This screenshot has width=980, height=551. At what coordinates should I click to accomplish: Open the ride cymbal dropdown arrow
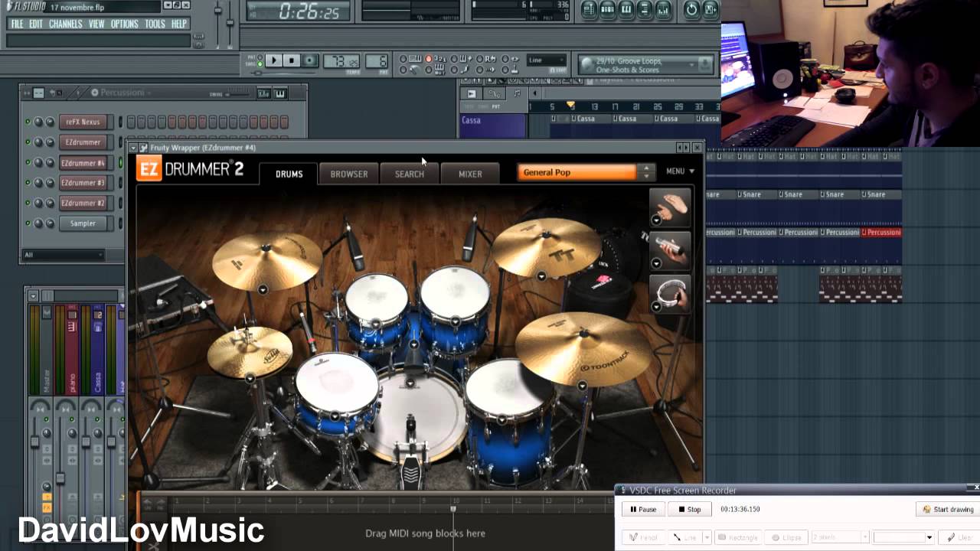[x=582, y=386]
